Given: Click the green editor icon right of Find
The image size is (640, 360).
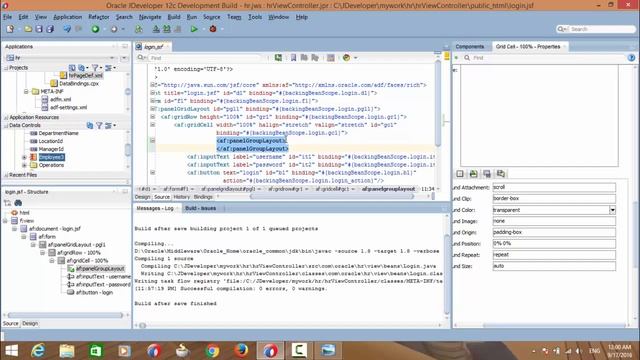Looking at the screenshot, I should 278,58.
